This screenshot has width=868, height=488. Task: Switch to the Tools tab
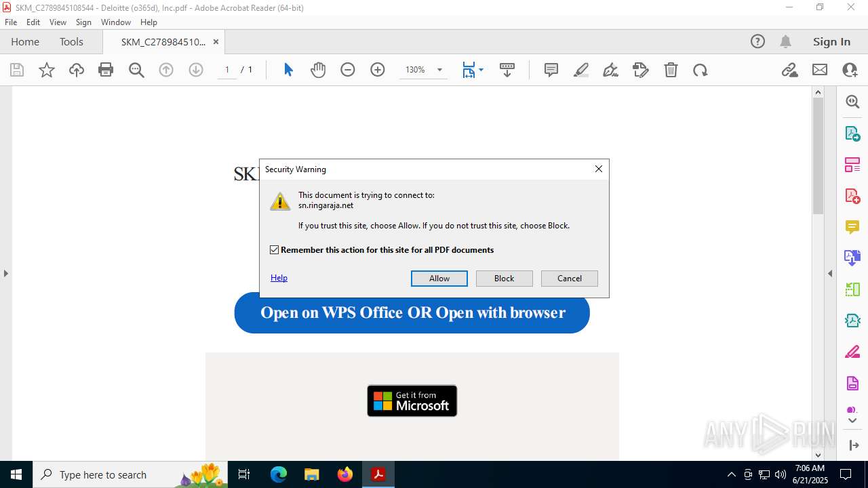pyautogui.click(x=71, y=41)
